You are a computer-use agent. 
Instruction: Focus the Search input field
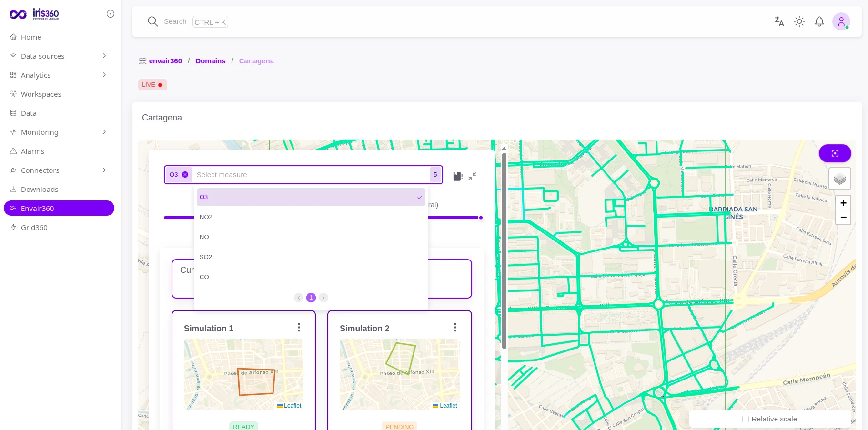195,21
